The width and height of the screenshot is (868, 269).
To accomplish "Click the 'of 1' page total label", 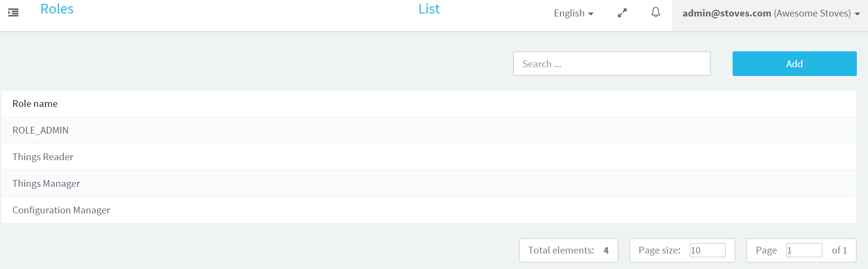I will (839, 250).
